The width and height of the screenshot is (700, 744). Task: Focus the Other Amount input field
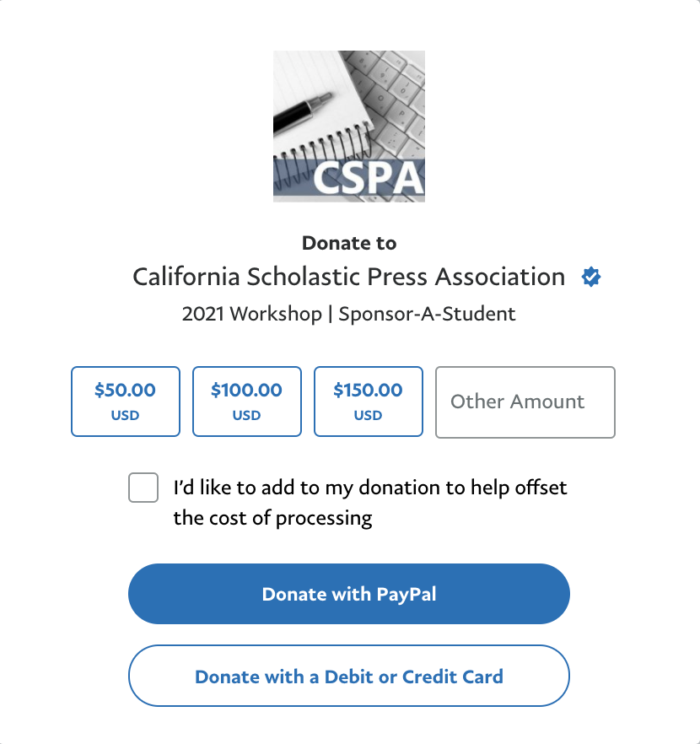[x=525, y=402]
